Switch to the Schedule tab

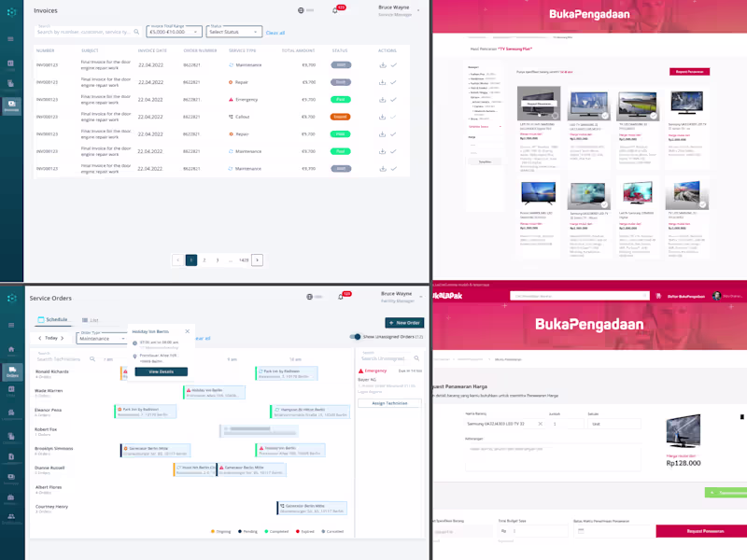[52, 319]
